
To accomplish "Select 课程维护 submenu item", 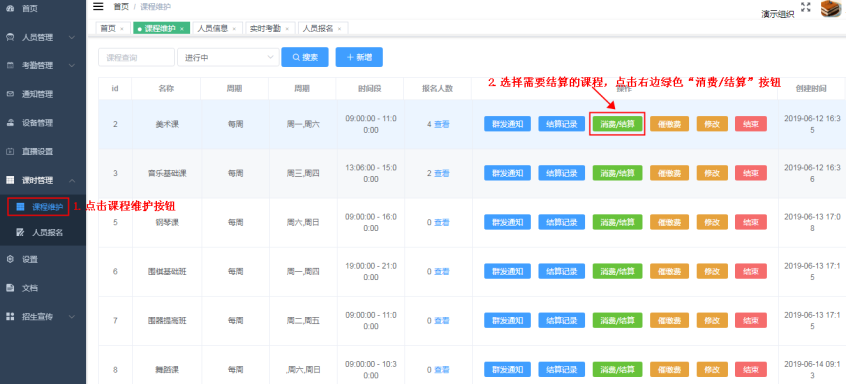I will click(x=43, y=207).
